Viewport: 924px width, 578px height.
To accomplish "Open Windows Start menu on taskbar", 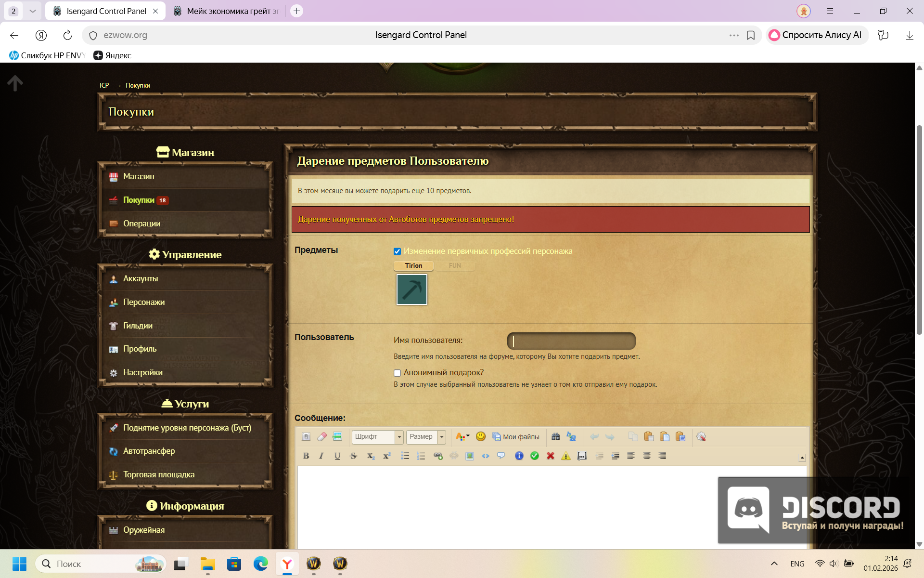I will click(19, 564).
